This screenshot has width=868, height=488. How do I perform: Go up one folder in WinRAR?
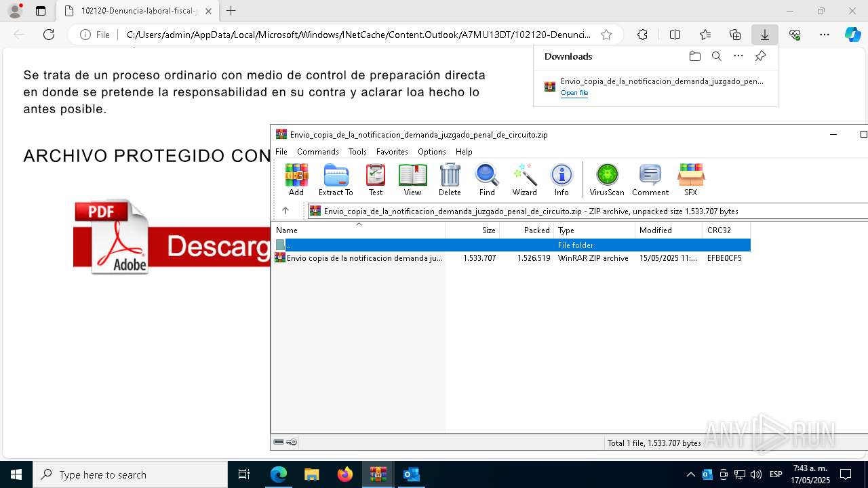pyautogui.click(x=285, y=211)
